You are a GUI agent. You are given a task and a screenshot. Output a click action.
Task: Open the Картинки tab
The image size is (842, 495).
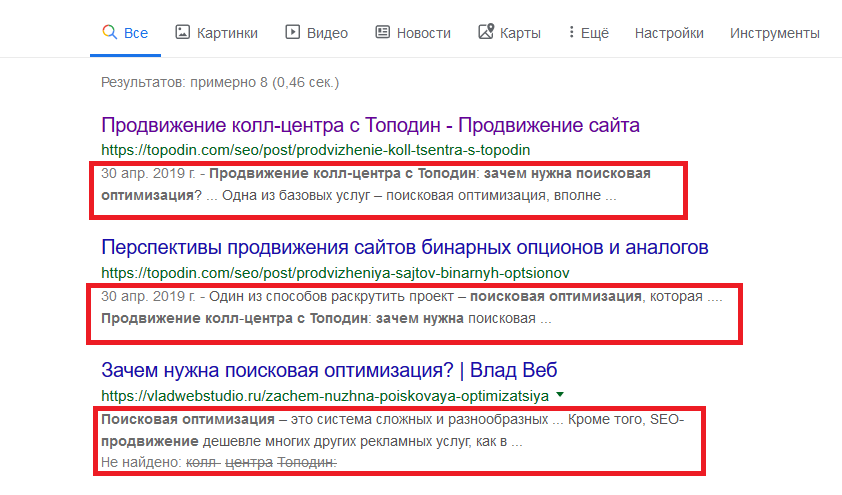[216, 33]
